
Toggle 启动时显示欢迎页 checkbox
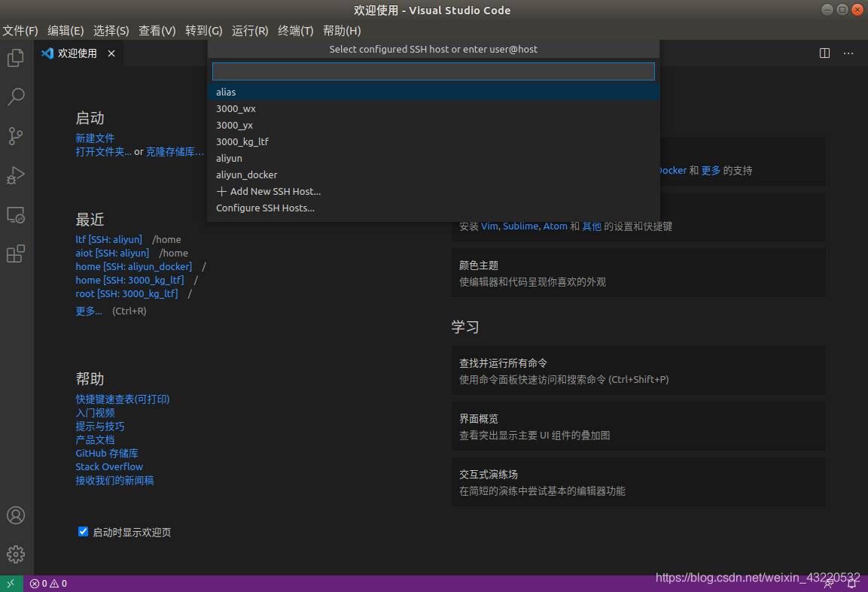[x=83, y=532]
